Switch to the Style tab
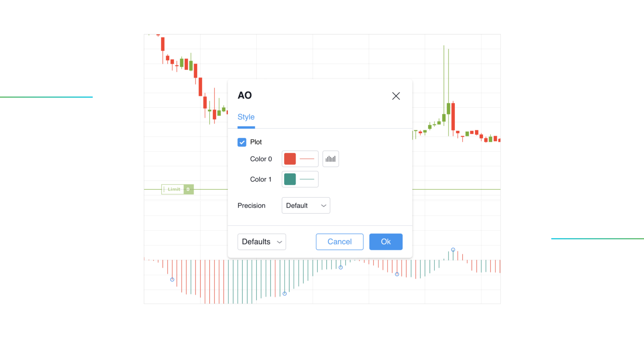This screenshot has width=644, height=338. [x=246, y=117]
